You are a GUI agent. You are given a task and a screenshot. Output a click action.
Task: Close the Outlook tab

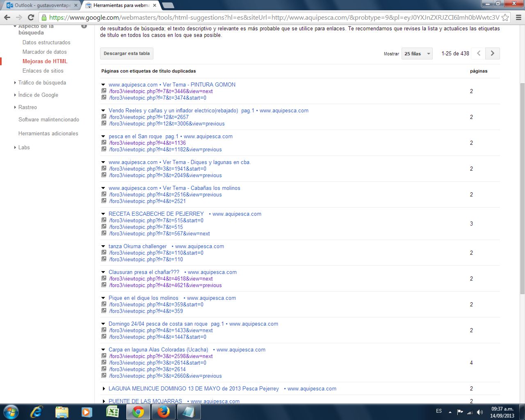pos(75,5)
